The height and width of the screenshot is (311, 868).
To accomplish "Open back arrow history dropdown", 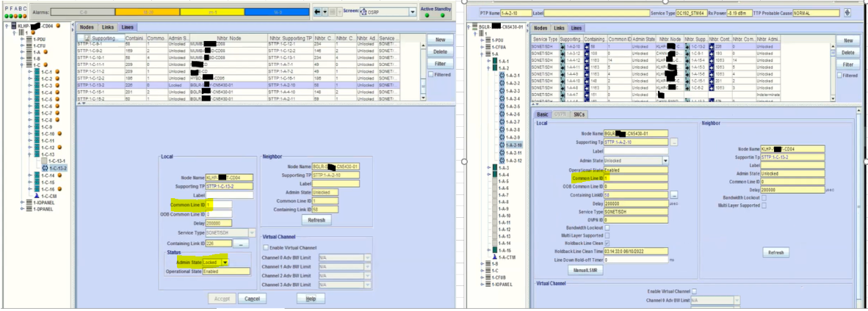I will click(x=325, y=12).
